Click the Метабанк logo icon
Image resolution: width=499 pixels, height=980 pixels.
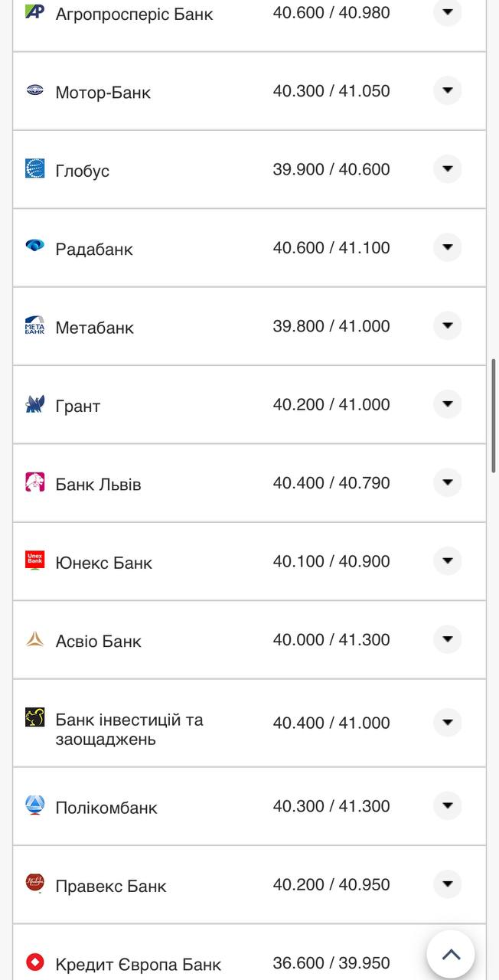pyautogui.click(x=34, y=325)
